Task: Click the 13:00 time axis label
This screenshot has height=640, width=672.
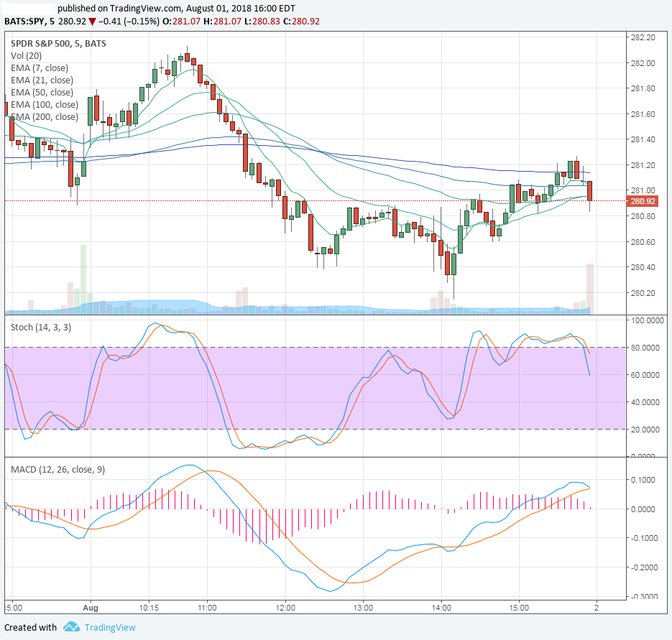Action: [363, 608]
